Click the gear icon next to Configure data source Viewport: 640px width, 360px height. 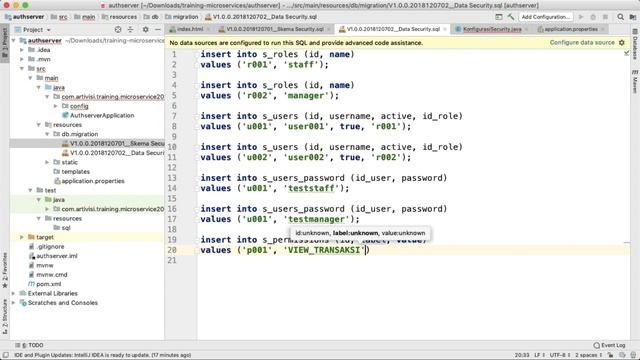coord(622,42)
